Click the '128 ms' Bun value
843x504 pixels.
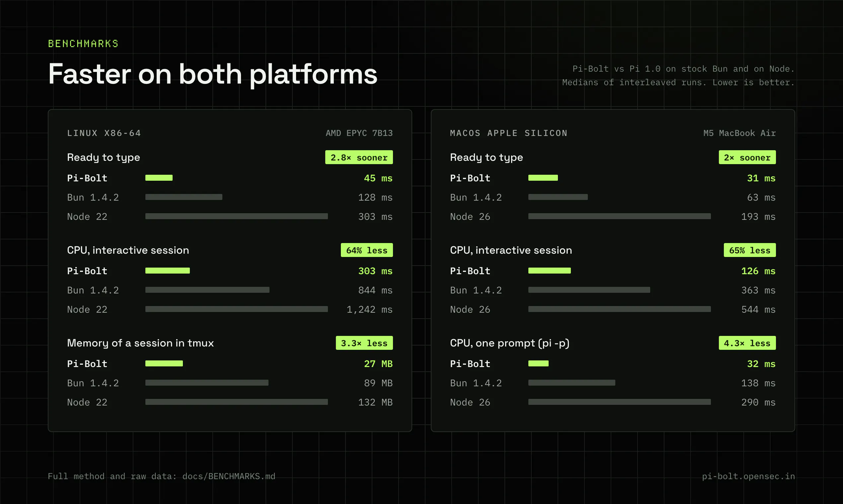tap(376, 197)
